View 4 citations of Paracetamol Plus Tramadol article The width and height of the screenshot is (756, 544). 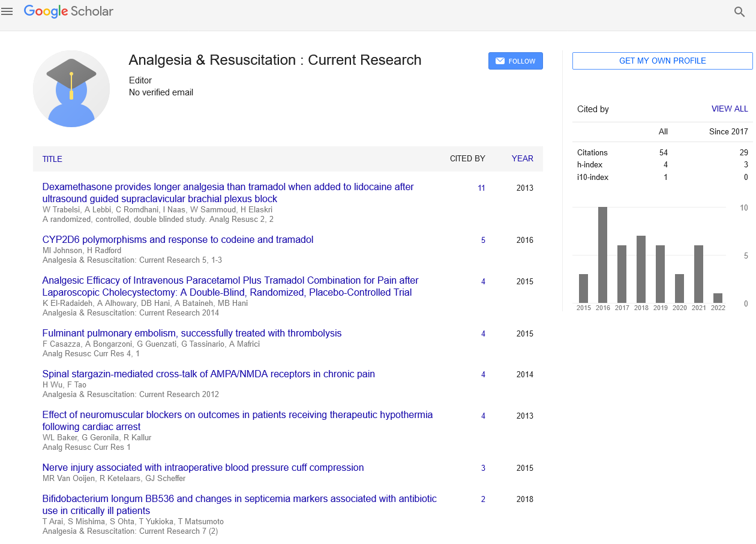tap(483, 281)
